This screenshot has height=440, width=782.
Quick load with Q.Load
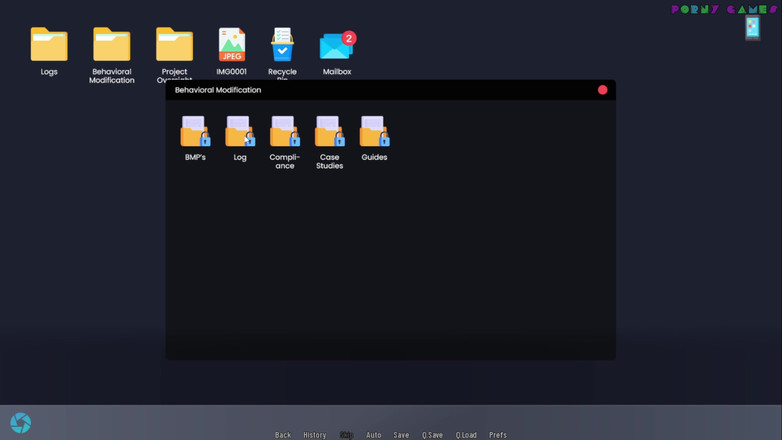point(466,435)
